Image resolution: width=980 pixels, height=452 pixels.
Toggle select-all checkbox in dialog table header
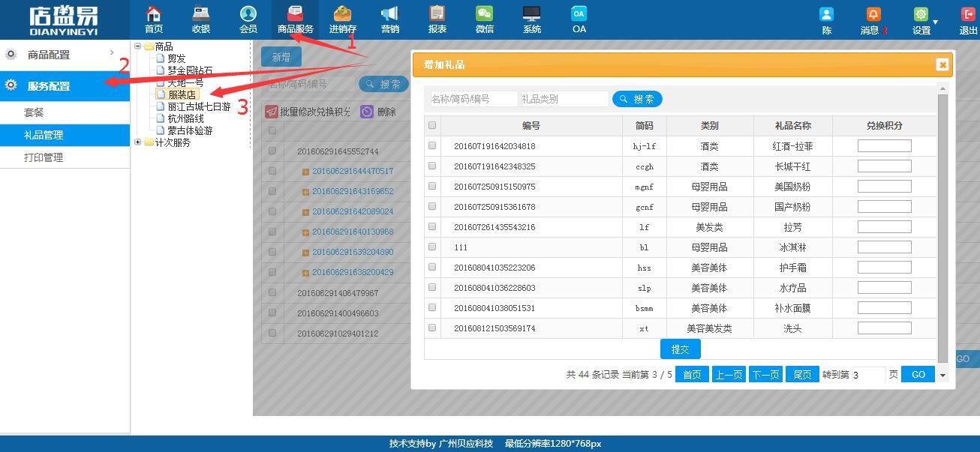coord(432,125)
